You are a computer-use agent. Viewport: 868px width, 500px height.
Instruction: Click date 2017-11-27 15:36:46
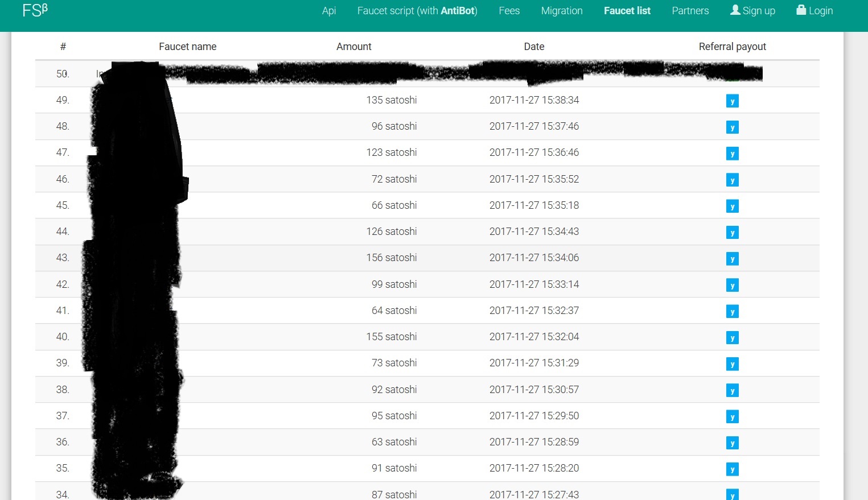tap(534, 152)
